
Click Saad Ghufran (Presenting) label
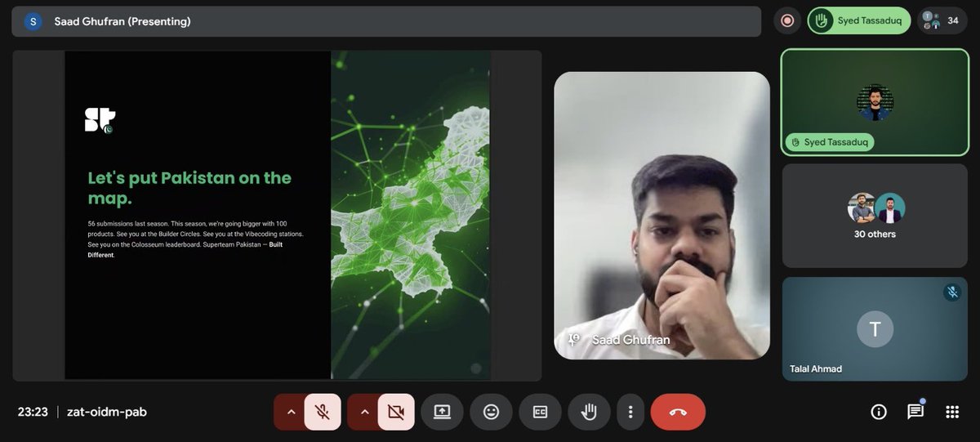click(x=122, y=21)
